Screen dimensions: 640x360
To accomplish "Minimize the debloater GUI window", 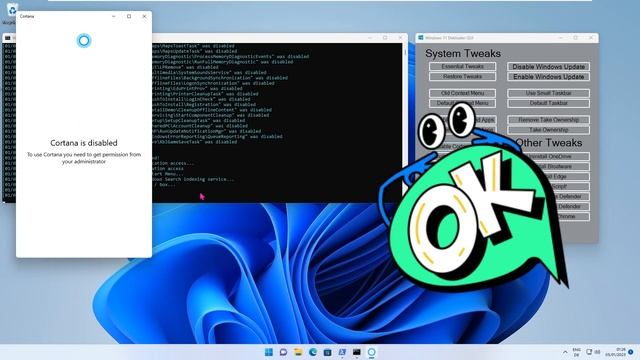I will [x=561, y=38].
